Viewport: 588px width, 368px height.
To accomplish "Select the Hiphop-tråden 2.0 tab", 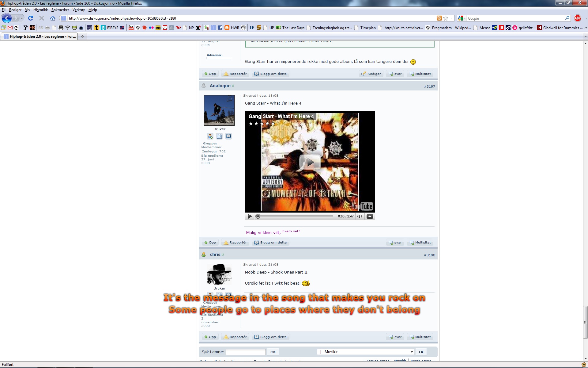I will pos(40,36).
